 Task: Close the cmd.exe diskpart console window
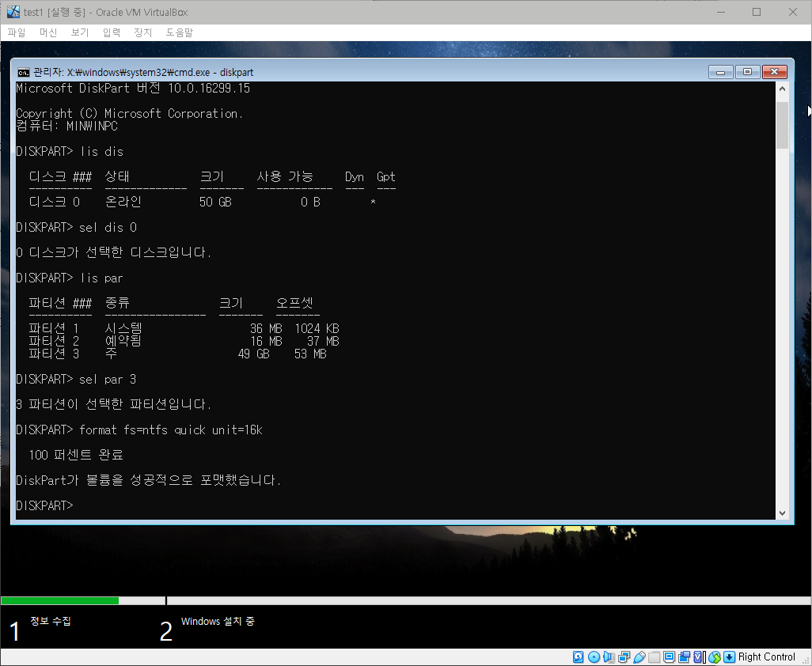coord(774,72)
